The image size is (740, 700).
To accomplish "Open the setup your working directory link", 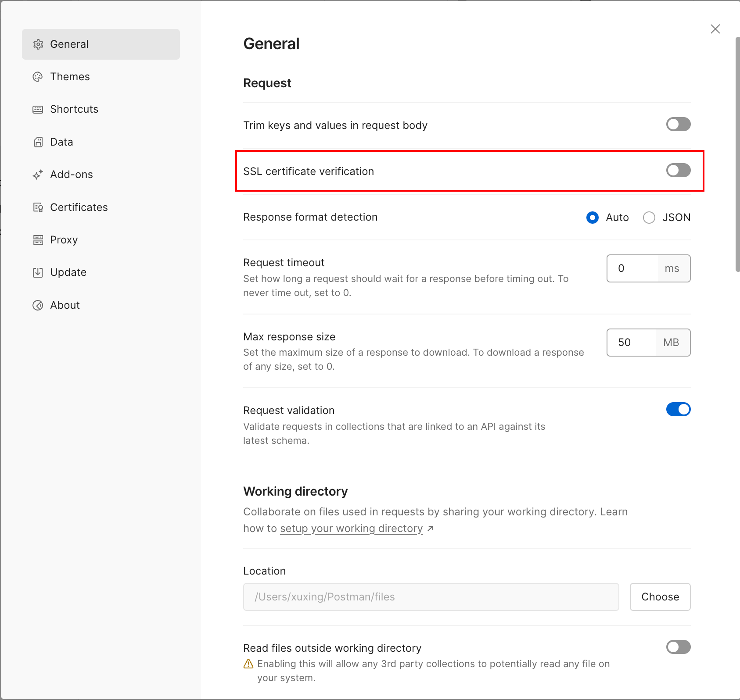I will coord(351,529).
